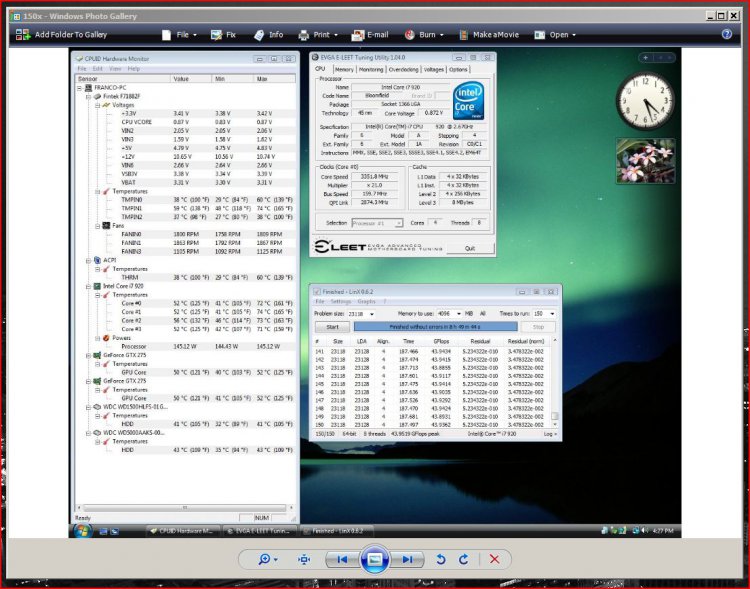Switch to the Overclocking tab in E-LEET

[x=403, y=70]
